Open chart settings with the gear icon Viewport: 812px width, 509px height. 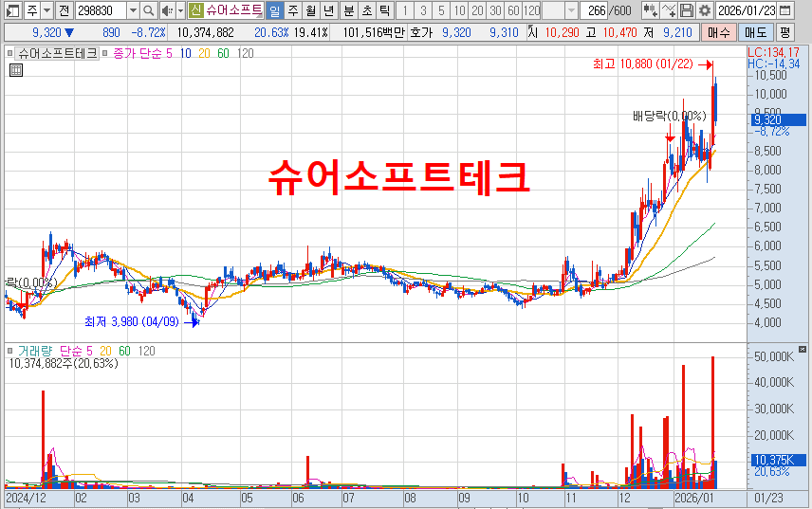click(x=704, y=10)
